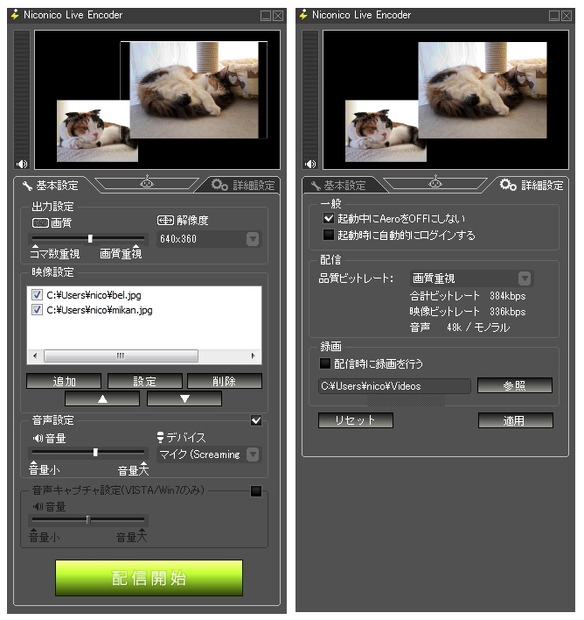Image resolution: width=584 pixels, height=620 pixels.
Task: Mute speaker icon in right window preview
Action: point(310,164)
